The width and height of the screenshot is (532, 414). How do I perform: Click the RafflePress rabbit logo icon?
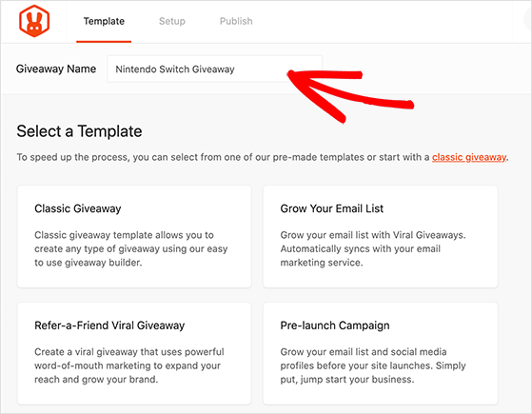click(34, 21)
